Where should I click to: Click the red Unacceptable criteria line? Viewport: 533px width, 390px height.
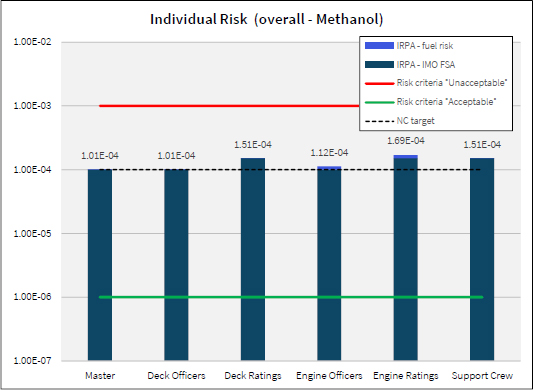(x=229, y=106)
